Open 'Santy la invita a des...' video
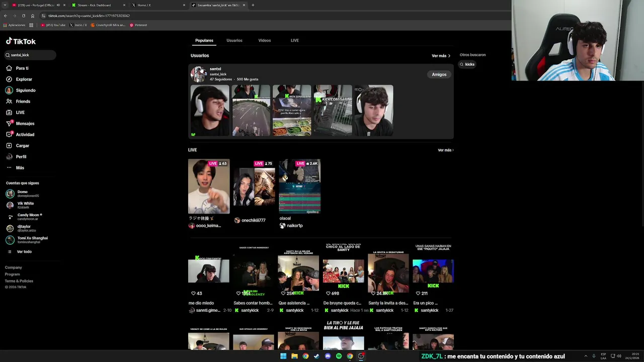 click(388, 271)
